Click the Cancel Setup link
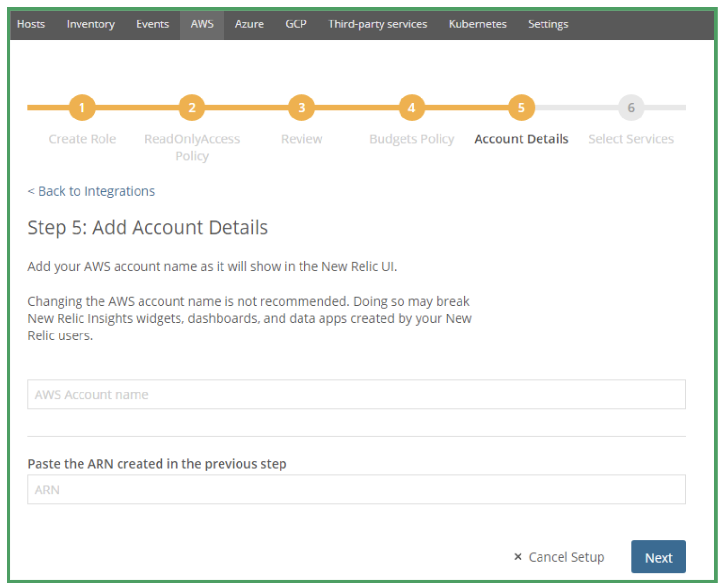 (x=566, y=557)
